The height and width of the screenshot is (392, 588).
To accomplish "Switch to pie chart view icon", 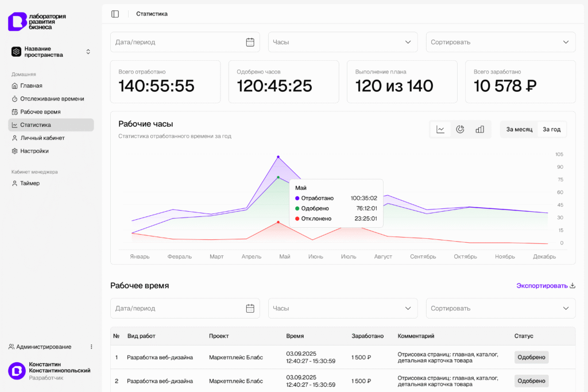I will tap(460, 129).
